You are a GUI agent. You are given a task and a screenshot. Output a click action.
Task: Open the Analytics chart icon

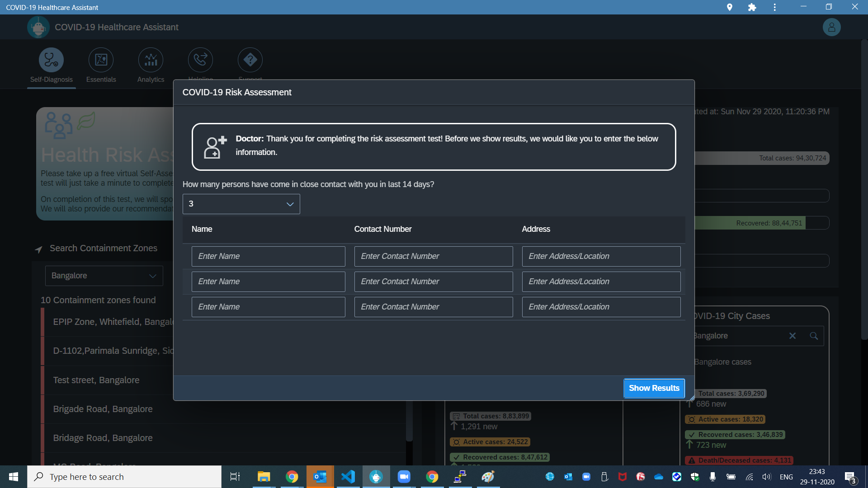pyautogui.click(x=151, y=60)
